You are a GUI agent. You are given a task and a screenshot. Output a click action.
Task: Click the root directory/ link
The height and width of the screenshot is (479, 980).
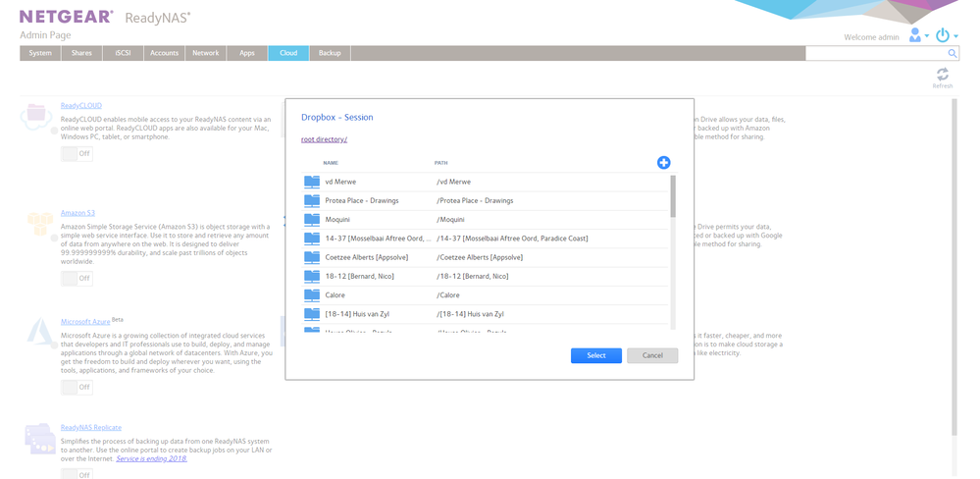pyautogui.click(x=324, y=139)
